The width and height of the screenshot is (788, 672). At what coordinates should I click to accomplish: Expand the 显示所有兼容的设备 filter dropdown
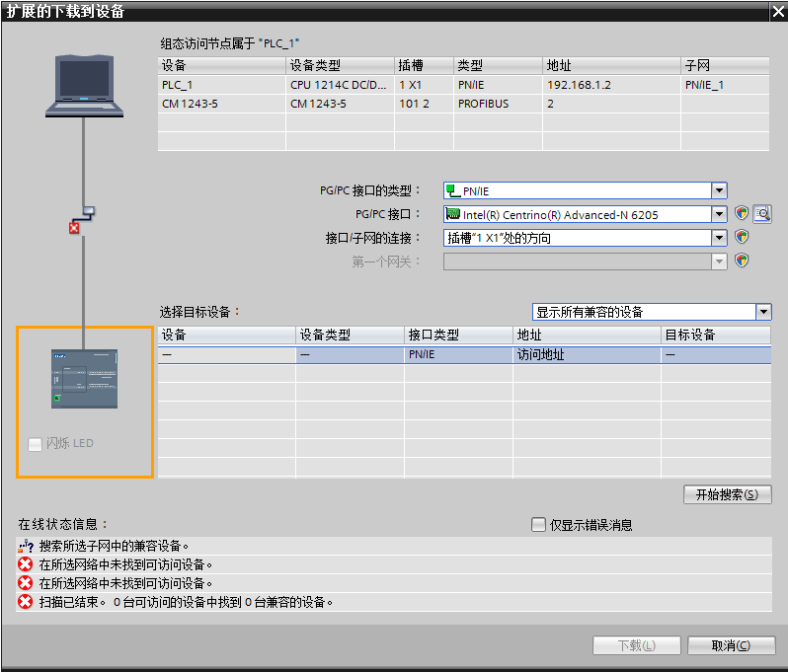(763, 312)
